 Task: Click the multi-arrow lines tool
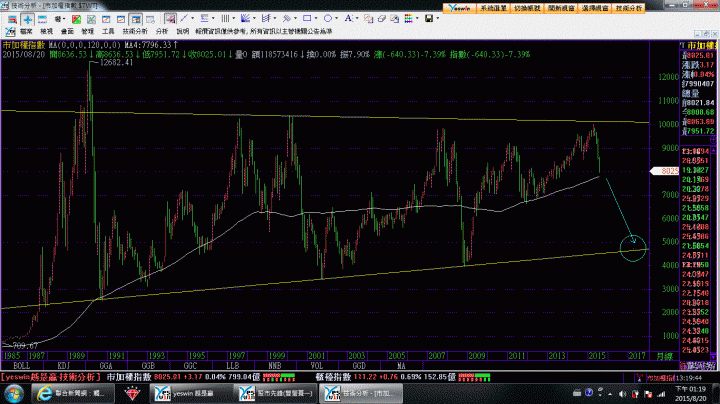pyautogui.click(x=287, y=19)
